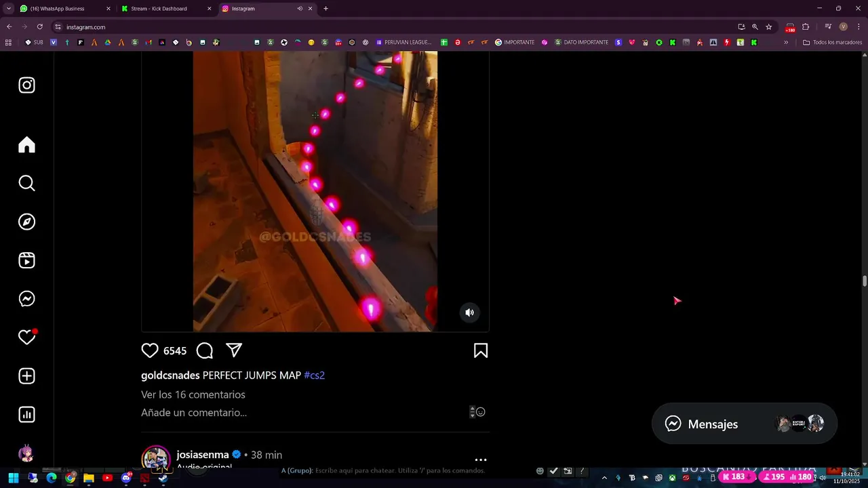The height and width of the screenshot is (488, 868).
Task: Open the PERUVIAN LEAGUE bookmark
Action: [403, 43]
